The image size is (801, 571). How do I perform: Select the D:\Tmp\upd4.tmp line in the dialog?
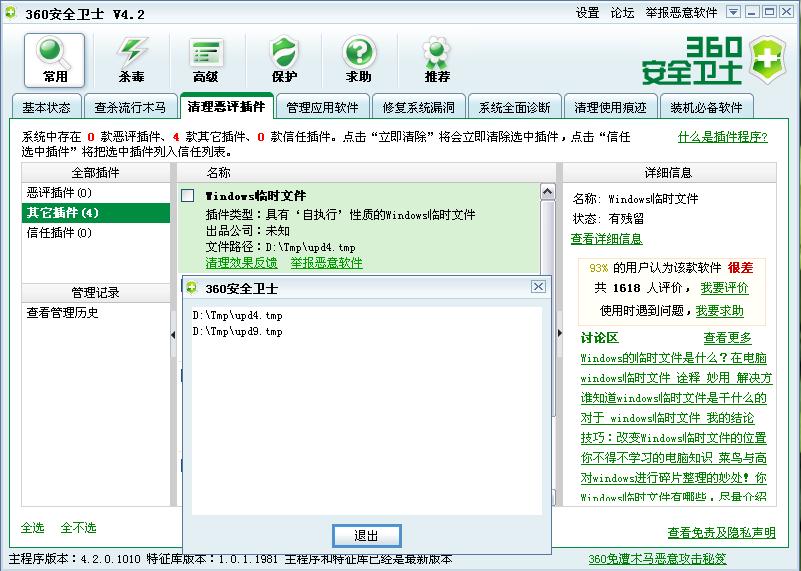[x=237, y=315]
